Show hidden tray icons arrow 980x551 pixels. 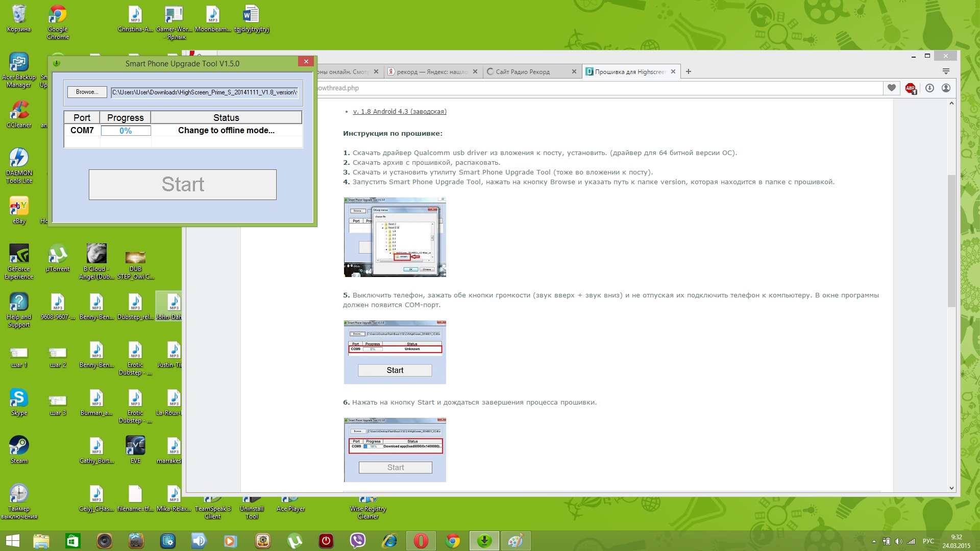pos(874,541)
